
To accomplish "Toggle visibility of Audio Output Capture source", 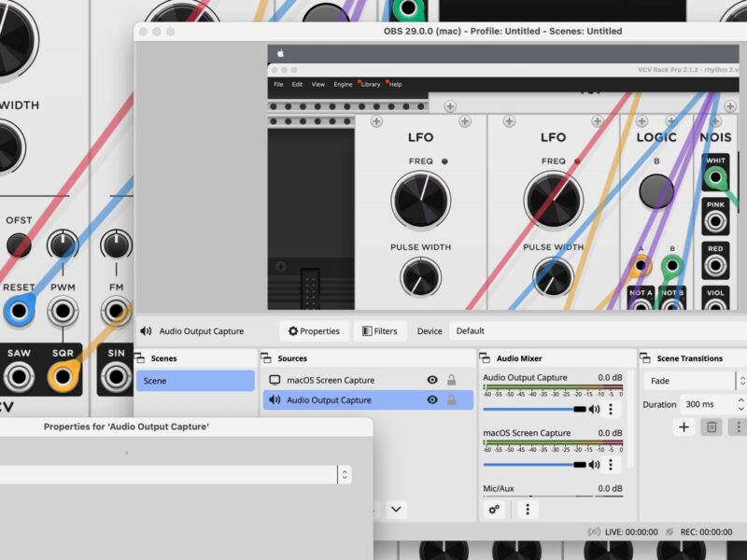I will tap(431, 399).
